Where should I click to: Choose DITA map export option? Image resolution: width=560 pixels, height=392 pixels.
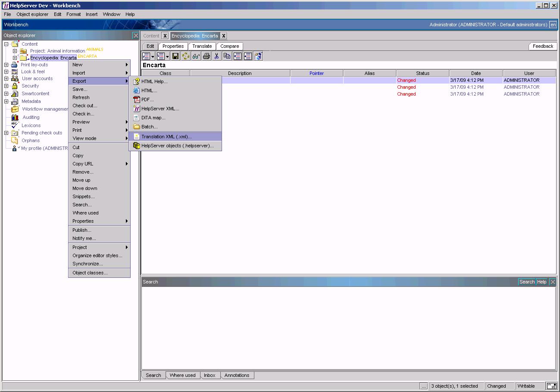point(175,118)
